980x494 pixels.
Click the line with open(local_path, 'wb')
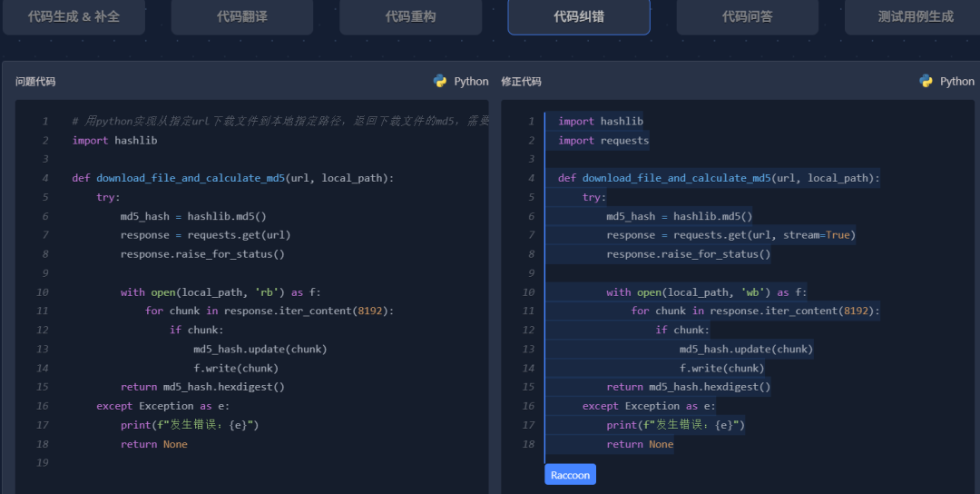point(706,292)
